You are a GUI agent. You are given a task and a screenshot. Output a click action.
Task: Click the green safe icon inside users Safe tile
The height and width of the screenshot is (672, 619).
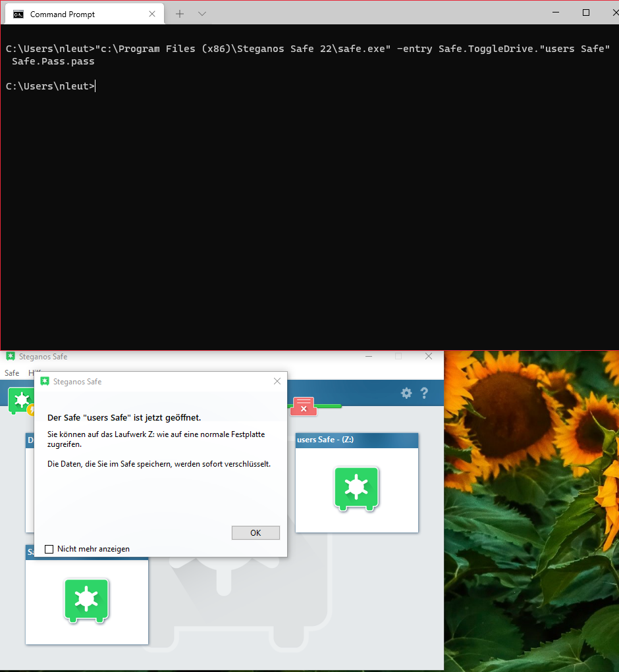[356, 489]
